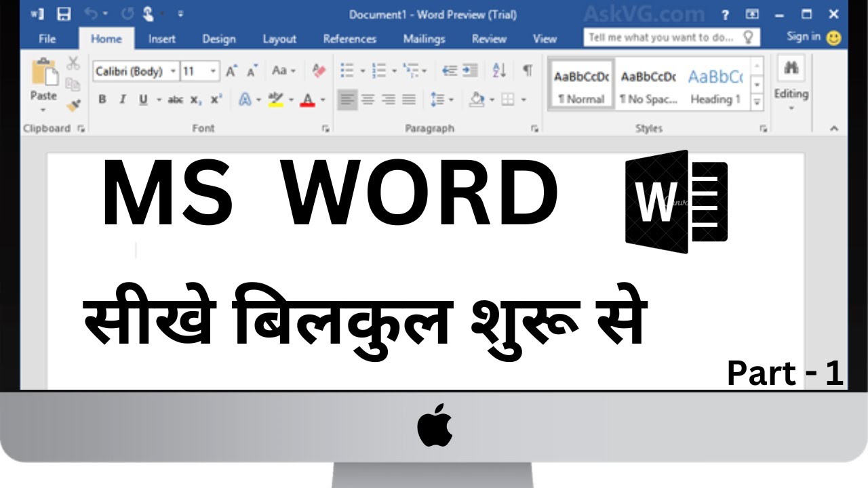
Task: Redo using the repeat arrow icon
Action: pos(127,14)
